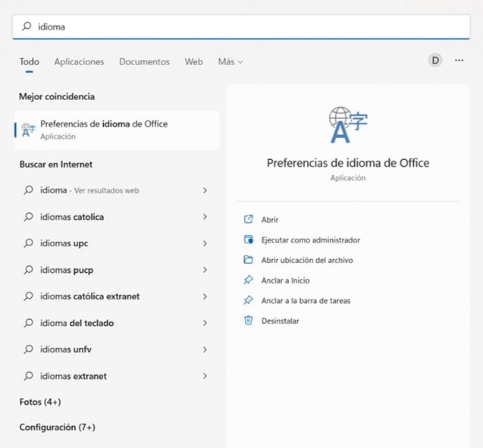This screenshot has width=483, height=448.
Task: Expand the Más filter dropdown
Action: [x=231, y=62]
